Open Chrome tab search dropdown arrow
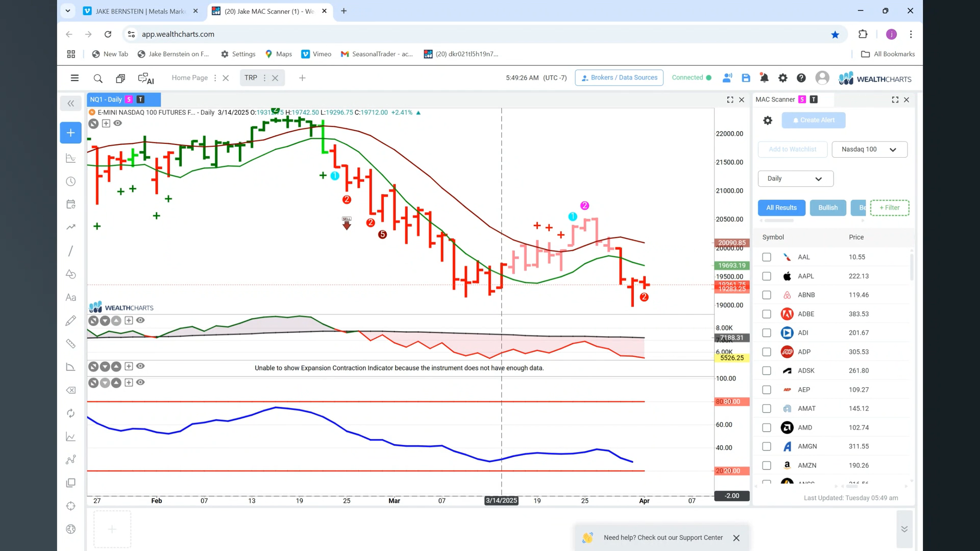 tap(67, 11)
